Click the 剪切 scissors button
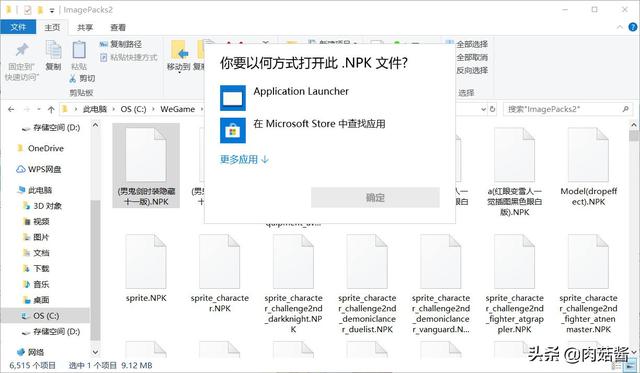This screenshot has height=373, width=640. 82,78
